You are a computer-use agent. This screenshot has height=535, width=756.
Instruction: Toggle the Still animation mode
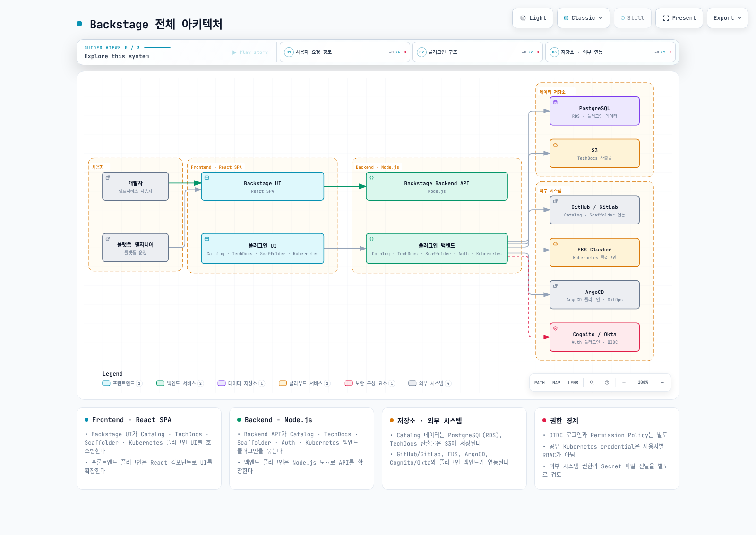(x=633, y=18)
